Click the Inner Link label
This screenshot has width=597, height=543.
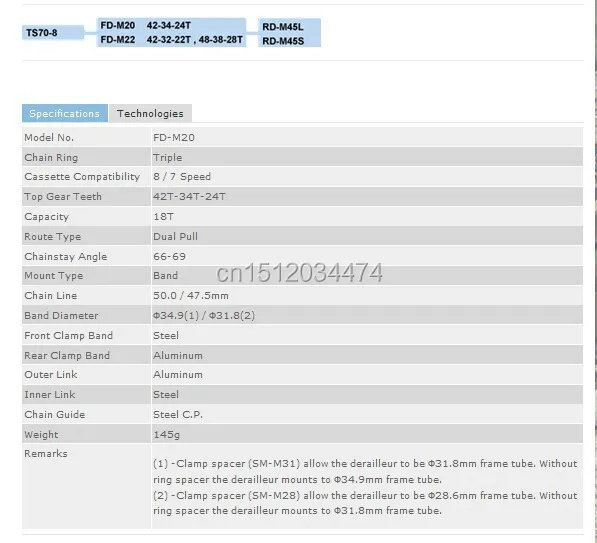[49, 394]
